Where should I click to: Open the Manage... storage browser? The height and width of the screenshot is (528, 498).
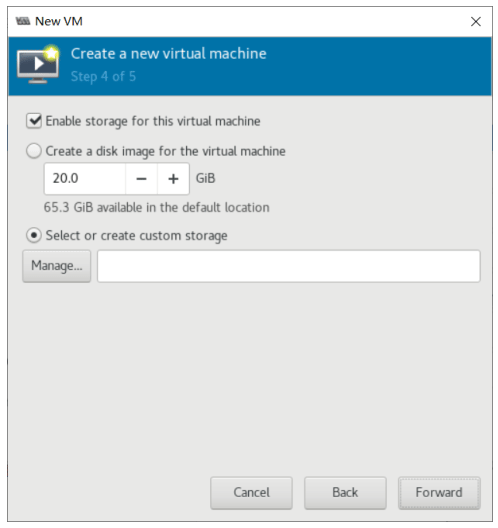[x=57, y=266]
